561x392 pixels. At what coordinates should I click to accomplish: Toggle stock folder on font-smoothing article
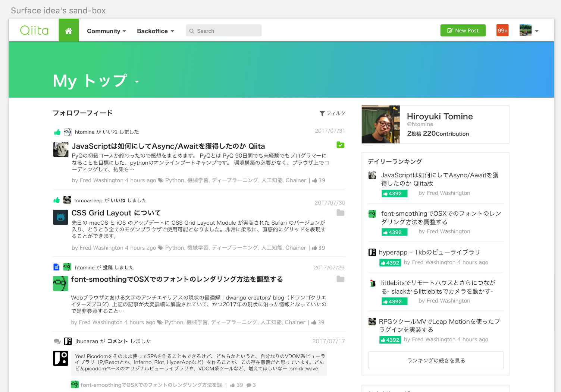pos(340,279)
